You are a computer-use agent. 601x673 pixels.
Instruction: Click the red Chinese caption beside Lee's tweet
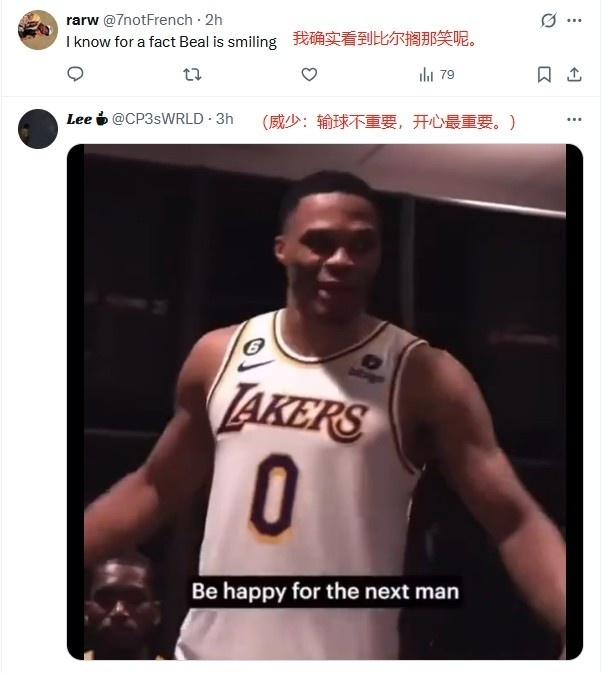pos(390,121)
